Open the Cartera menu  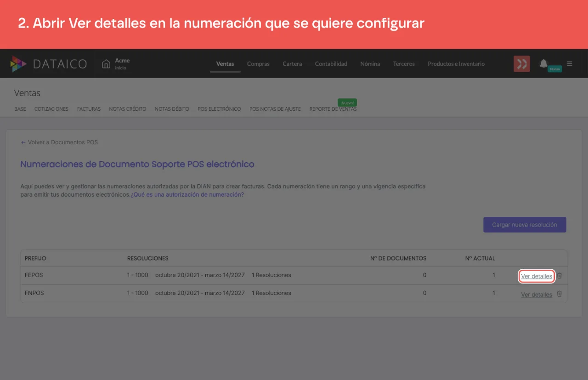(292, 64)
